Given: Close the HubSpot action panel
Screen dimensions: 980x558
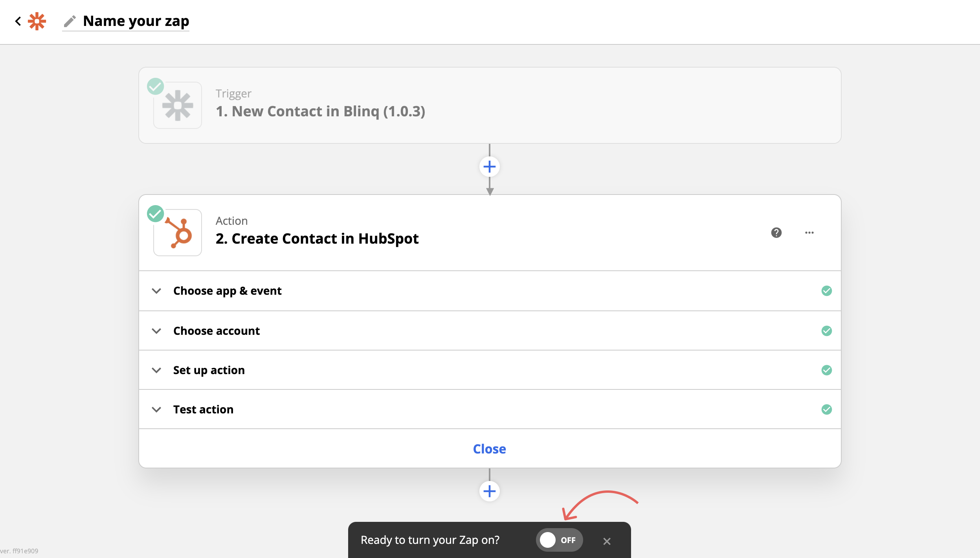Looking at the screenshot, I should pos(489,449).
